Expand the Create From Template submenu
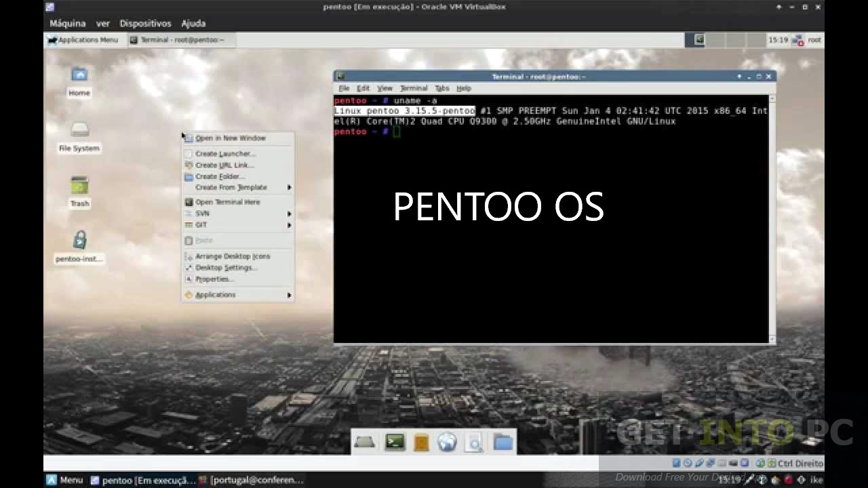Screen dimensions: 868x488 [x=238, y=188]
